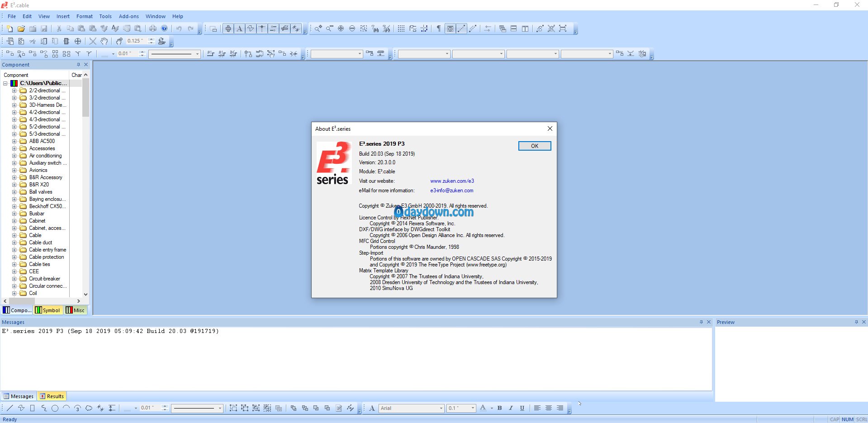Toggle Italic text formatting
868x423 pixels.
511,408
